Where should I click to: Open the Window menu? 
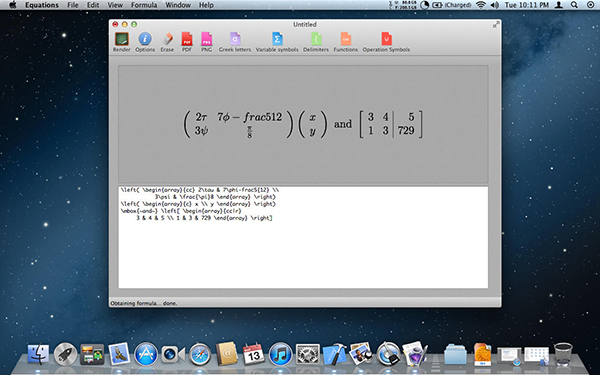point(178,5)
